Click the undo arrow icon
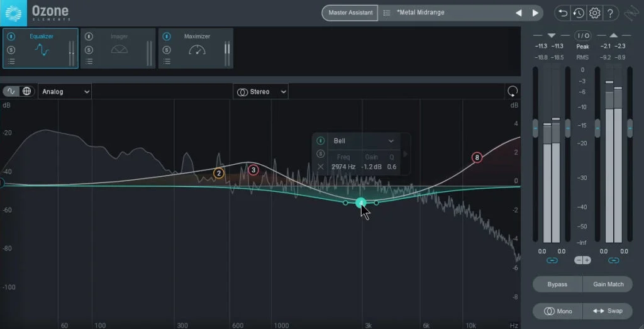 (x=563, y=13)
